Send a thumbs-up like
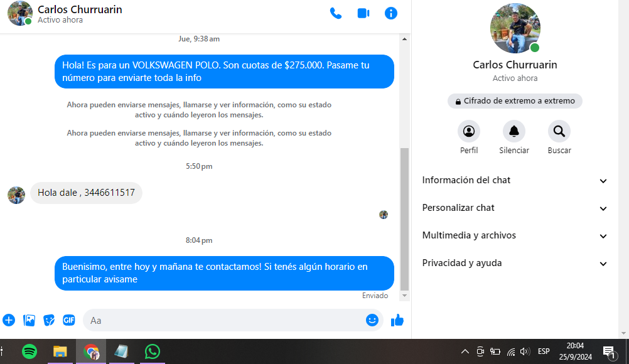Image resolution: width=629 pixels, height=364 pixels. (x=397, y=320)
